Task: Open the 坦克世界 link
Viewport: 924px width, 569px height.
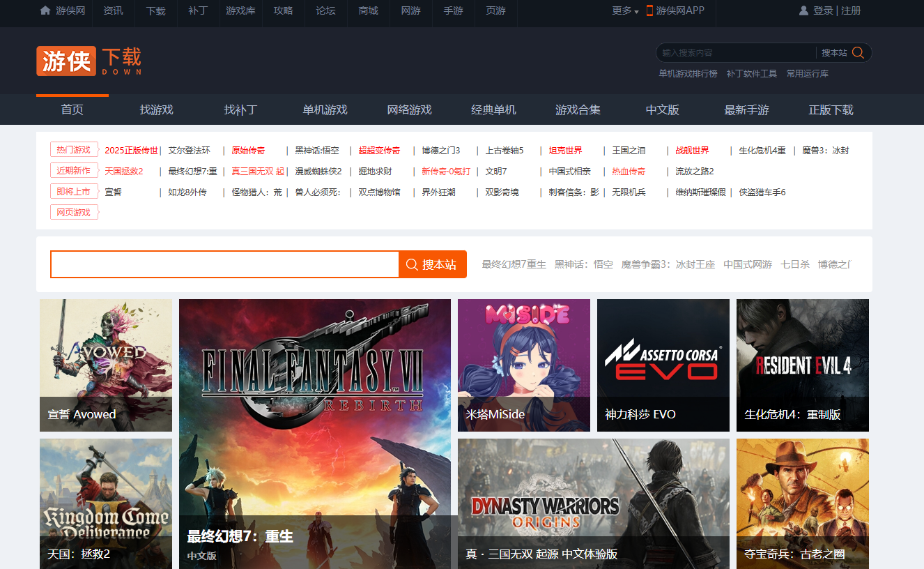Action: point(565,151)
